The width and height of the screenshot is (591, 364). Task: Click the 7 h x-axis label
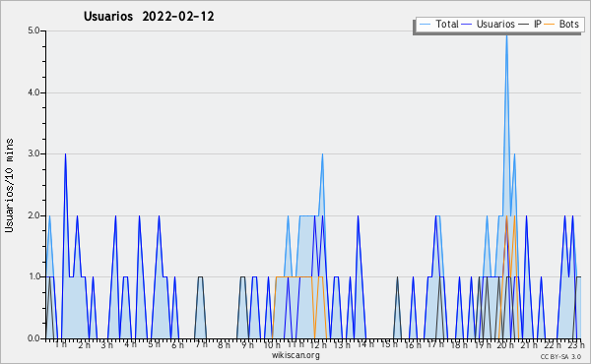click(202, 344)
